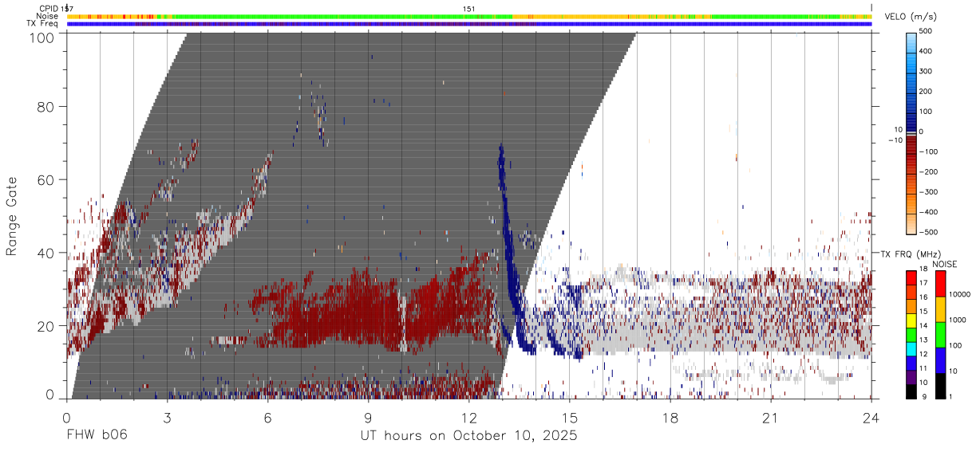The width and height of the screenshot is (980, 452).
Task: Click the y-axis tick label '80'
Action: [45, 106]
